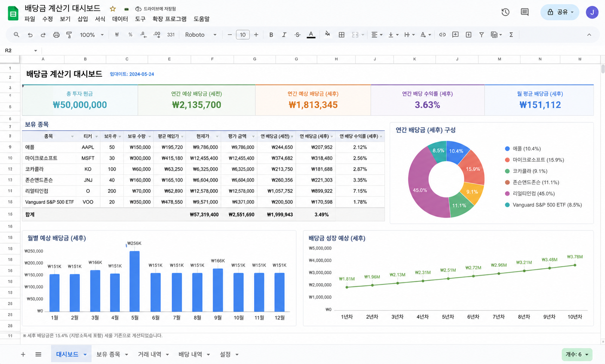Undo the last action
The image size is (605, 364).
coord(30,35)
